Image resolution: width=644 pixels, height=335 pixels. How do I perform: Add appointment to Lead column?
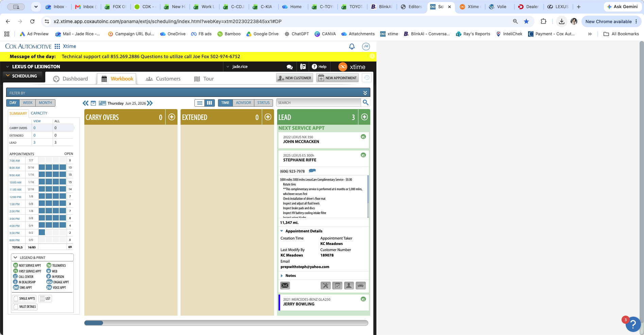[365, 117]
